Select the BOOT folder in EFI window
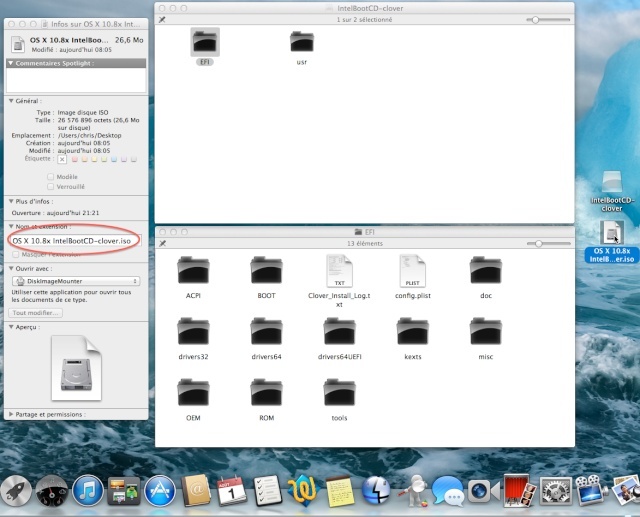Image resolution: width=640 pixels, height=517 pixels. [x=266, y=270]
